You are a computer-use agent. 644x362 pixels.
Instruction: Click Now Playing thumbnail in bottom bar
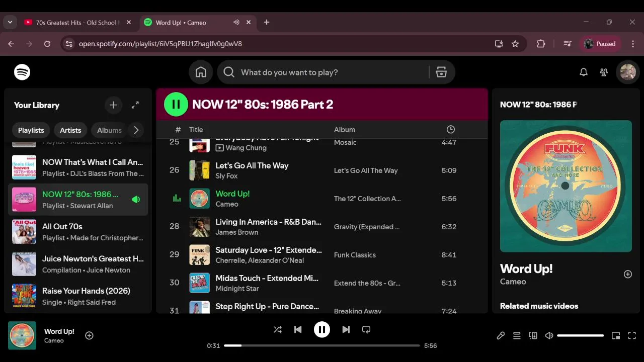(x=22, y=335)
